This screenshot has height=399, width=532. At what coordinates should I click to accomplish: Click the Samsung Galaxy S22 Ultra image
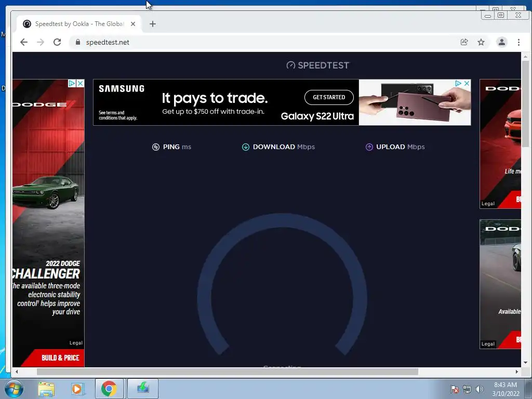point(415,102)
